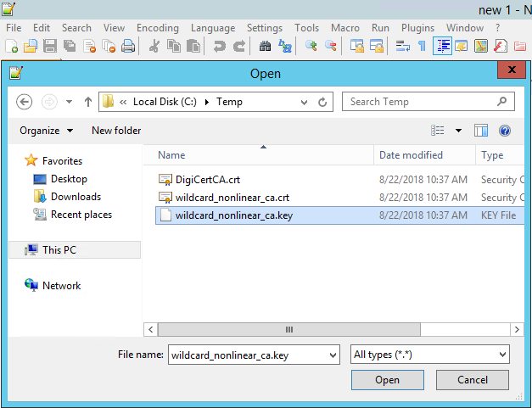Click the Cancel button

tap(473, 380)
